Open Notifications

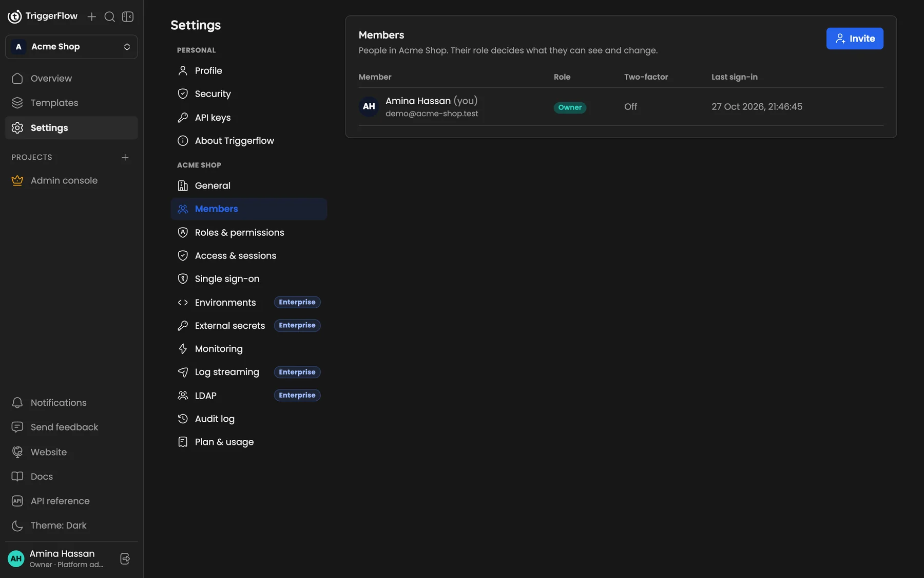click(x=71, y=403)
